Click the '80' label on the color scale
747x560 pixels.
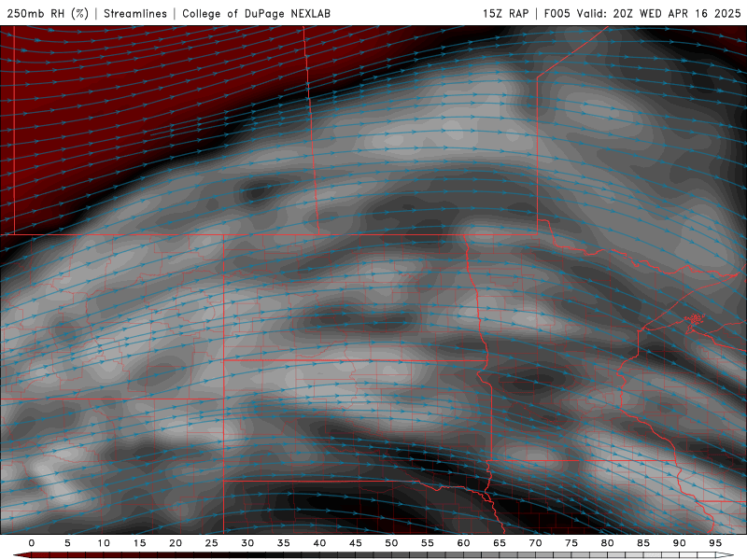[608, 543]
